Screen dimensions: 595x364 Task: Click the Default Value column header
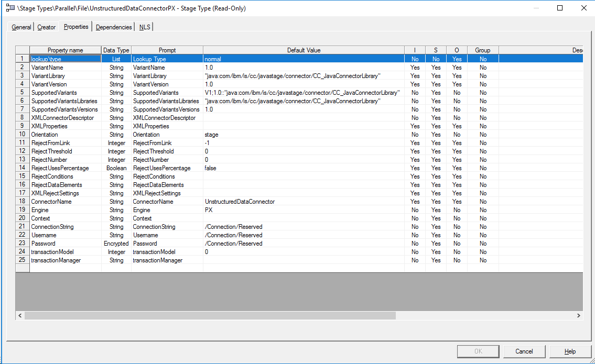304,50
